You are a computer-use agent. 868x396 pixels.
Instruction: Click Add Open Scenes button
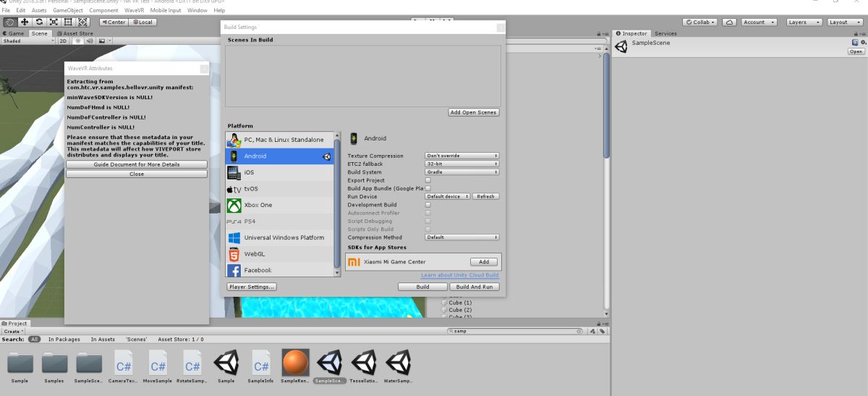pos(474,112)
